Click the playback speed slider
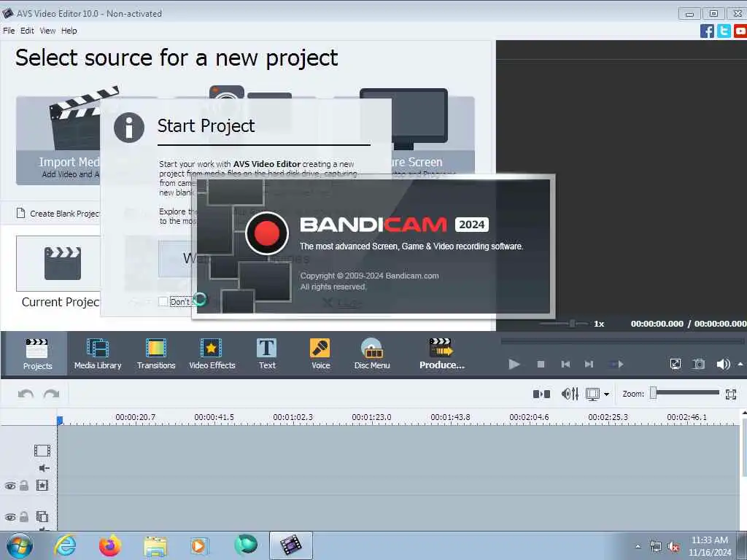Image resolution: width=747 pixels, height=560 pixels. [572, 323]
